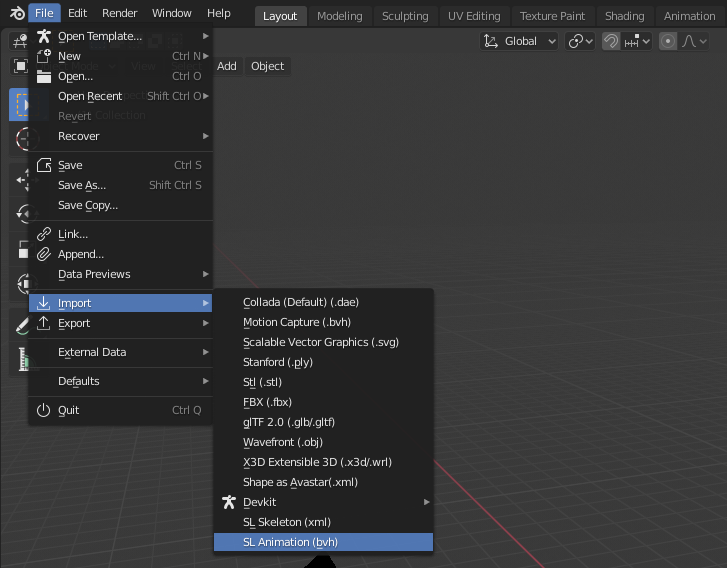Choose Append... from the File menu
This screenshot has width=727, height=568.
point(121,254)
